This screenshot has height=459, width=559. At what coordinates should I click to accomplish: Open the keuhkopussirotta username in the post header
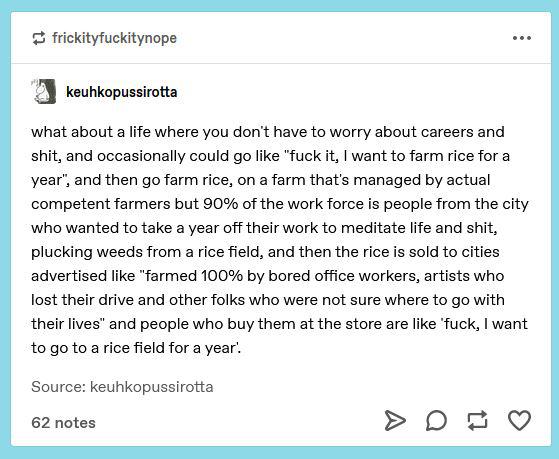pyautogui.click(x=122, y=92)
